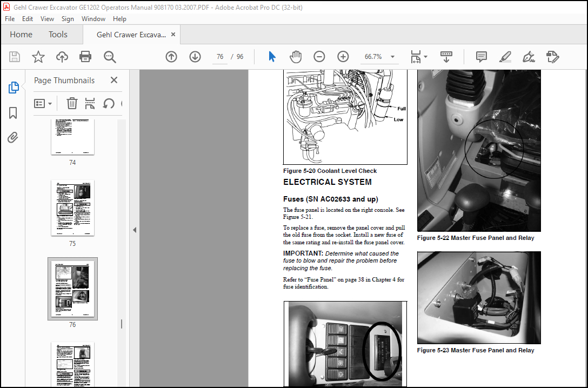Screen dimensions: 588x388
Task: Open the Sign menu
Action: 68,19
